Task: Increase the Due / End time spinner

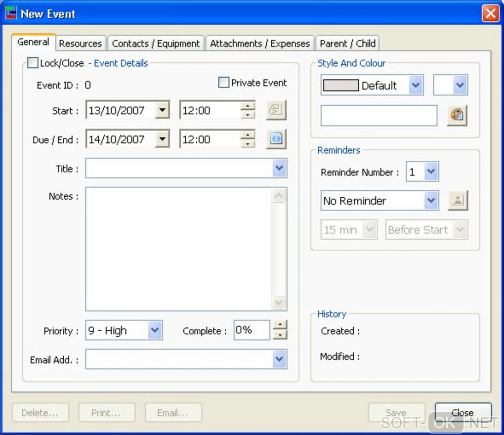Action: tap(248, 135)
